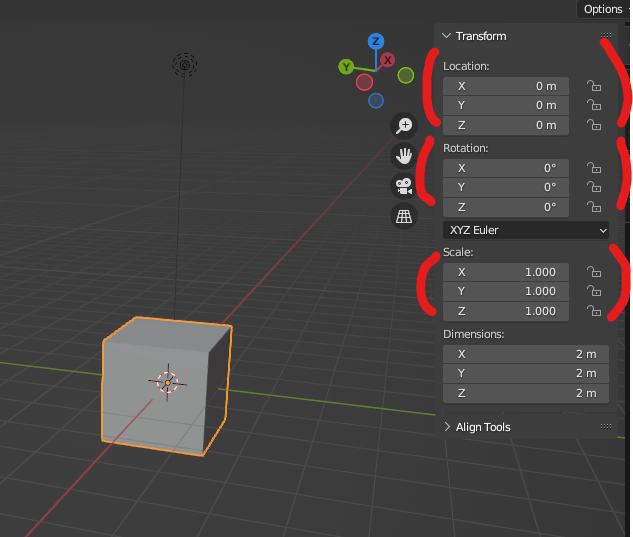
Task: Click the Transform panel drag grip dots
Action: click(606, 36)
